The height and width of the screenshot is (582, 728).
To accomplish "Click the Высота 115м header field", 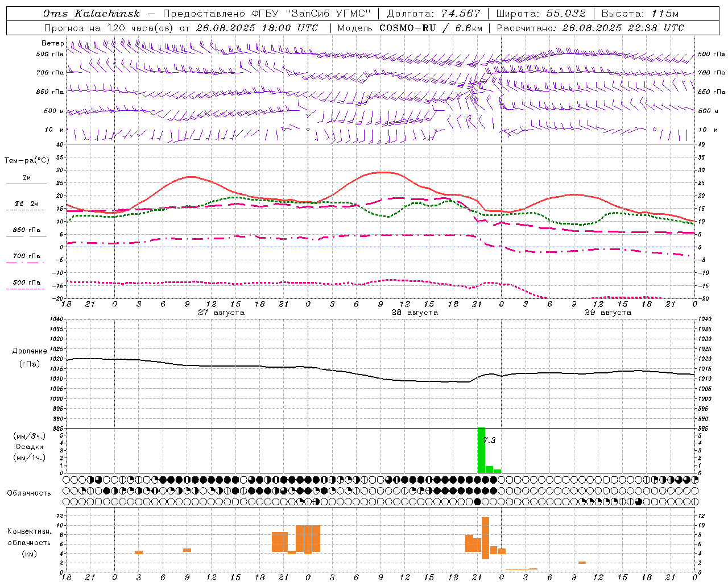I will click(x=639, y=14).
